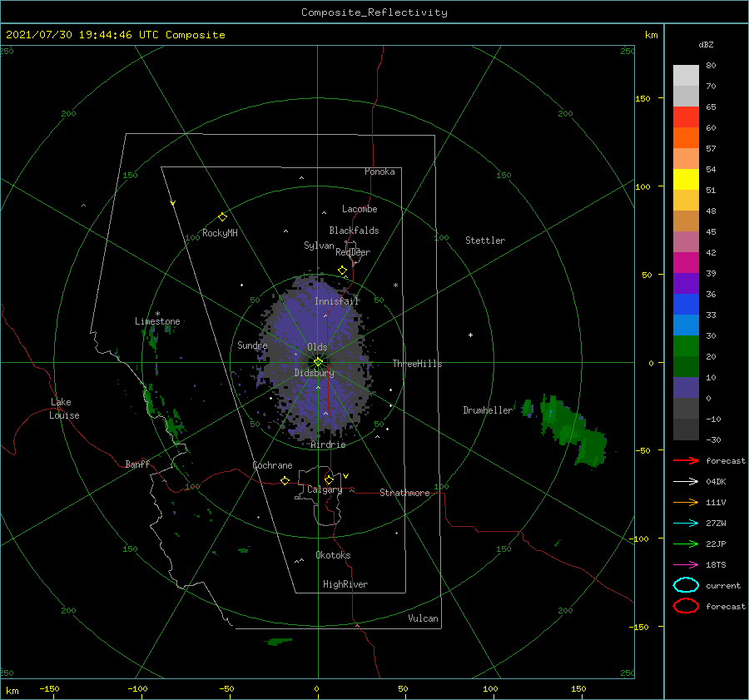Click the Okotoks town label
749x700 pixels.
pos(333,555)
